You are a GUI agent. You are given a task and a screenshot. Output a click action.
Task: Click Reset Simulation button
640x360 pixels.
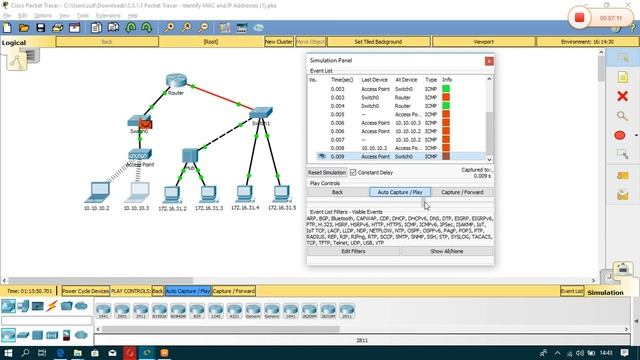327,172
